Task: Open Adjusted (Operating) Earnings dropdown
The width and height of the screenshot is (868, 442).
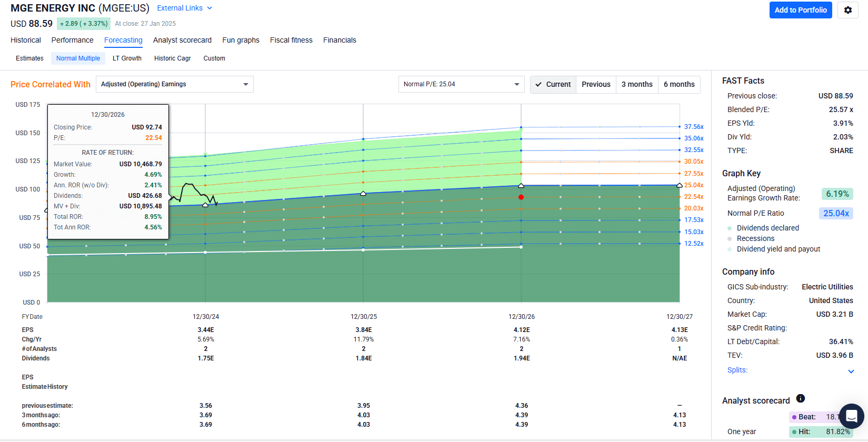Action: [x=174, y=84]
